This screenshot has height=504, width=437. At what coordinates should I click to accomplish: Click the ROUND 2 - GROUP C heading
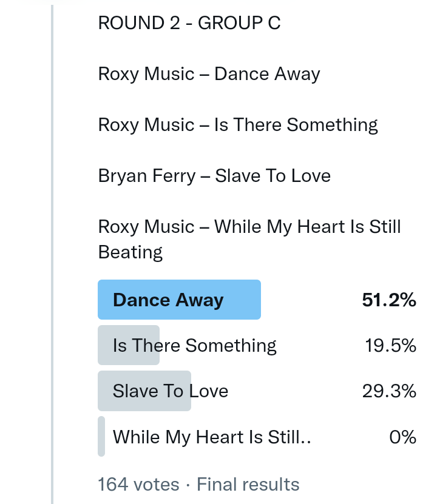coord(189,23)
